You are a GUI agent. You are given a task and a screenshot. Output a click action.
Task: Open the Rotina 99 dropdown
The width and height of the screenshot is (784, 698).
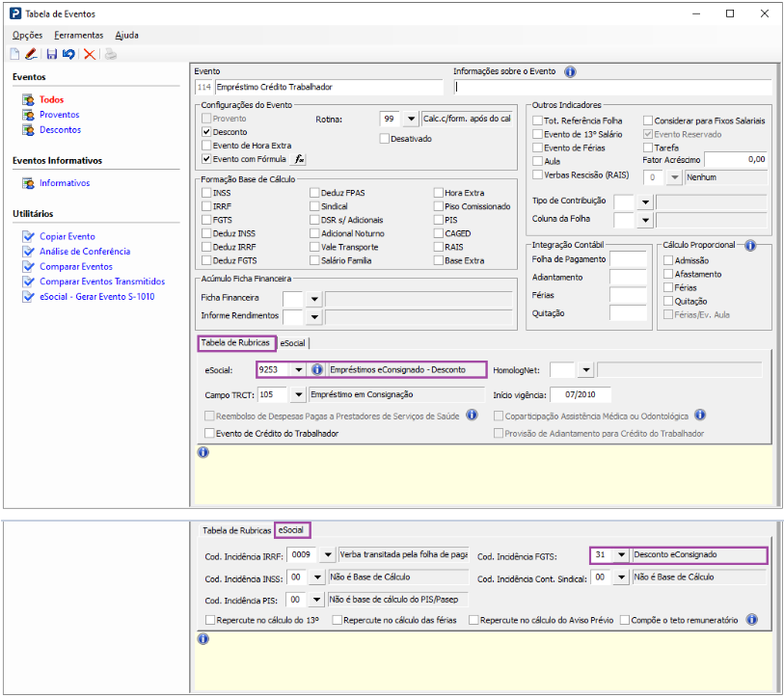[411, 119]
